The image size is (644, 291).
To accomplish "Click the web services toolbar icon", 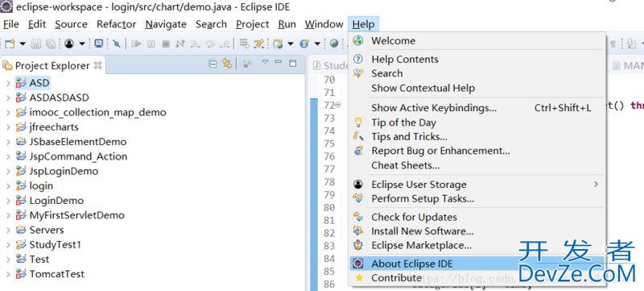I will 304,44.
